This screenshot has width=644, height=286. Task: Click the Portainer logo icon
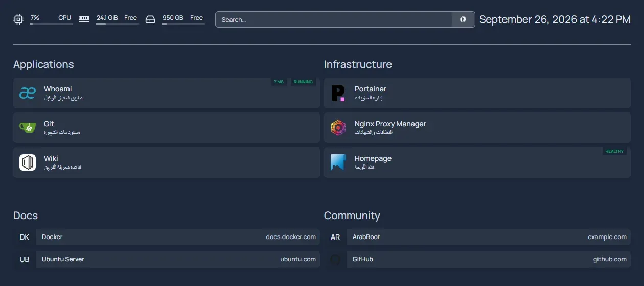(338, 93)
